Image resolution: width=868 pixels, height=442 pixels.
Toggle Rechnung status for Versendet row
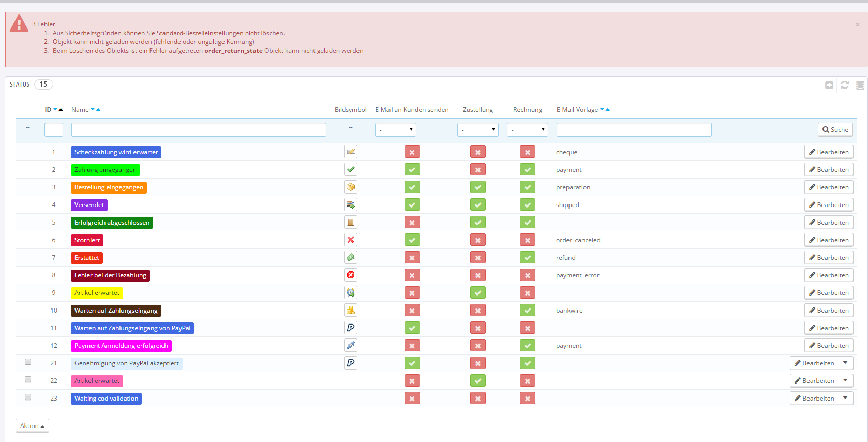click(x=527, y=205)
